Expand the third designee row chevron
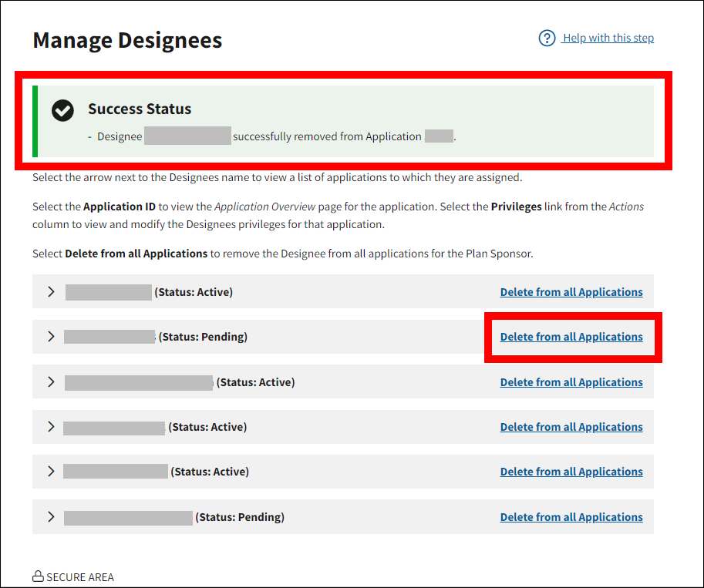The width and height of the screenshot is (704, 588). click(52, 382)
